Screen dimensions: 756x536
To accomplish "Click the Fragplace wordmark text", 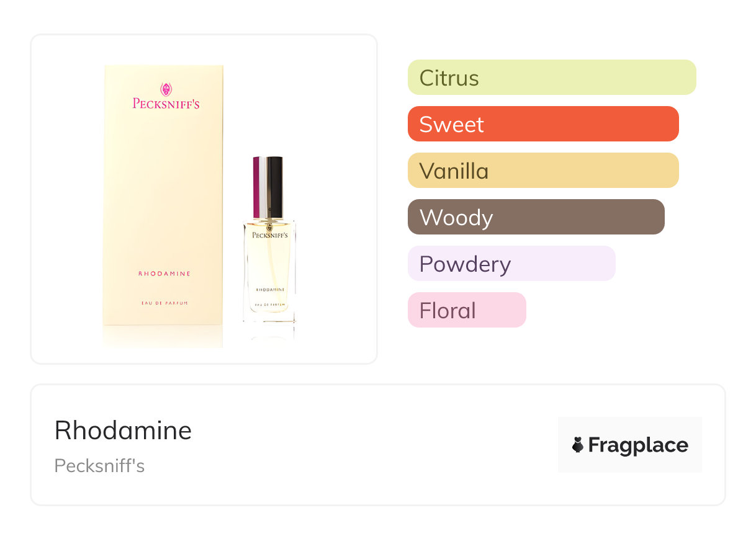I will pyautogui.click(x=638, y=445).
